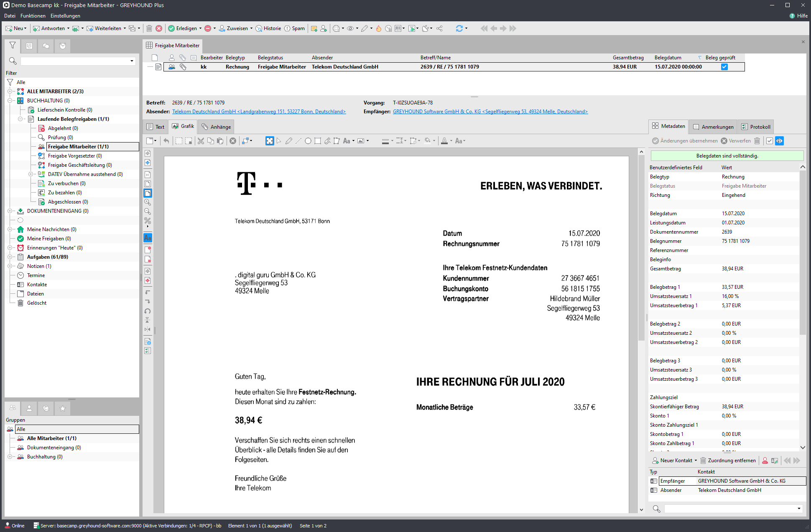Click the filter funnel panel icon
The height and width of the screenshot is (532, 811).
point(13,46)
